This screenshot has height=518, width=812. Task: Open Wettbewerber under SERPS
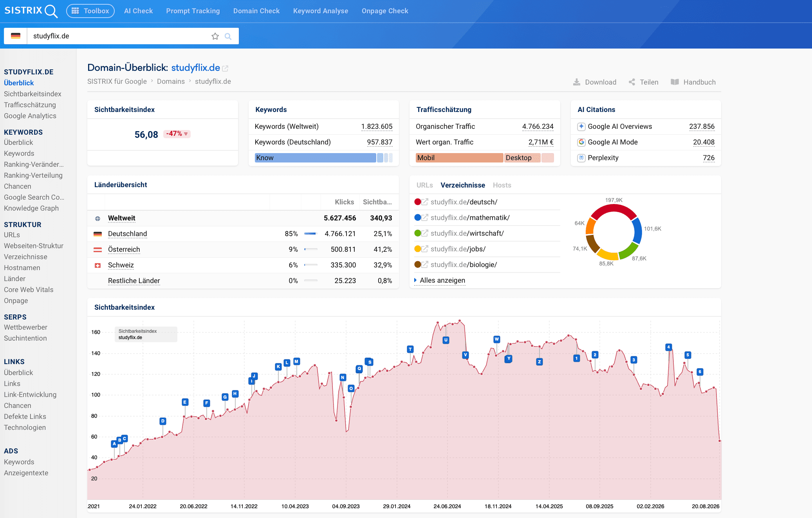pyautogui.click(x=25, y=327)
